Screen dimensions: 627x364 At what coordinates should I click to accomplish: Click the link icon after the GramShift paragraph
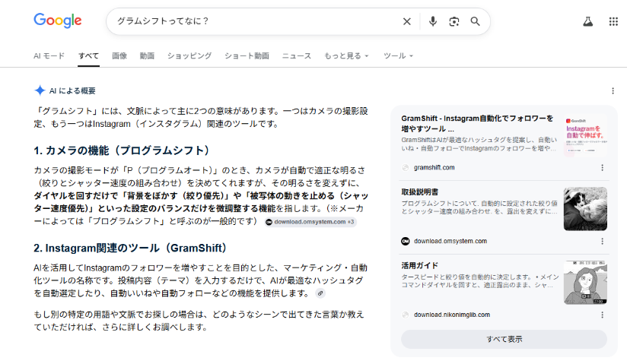pos(320,293)
